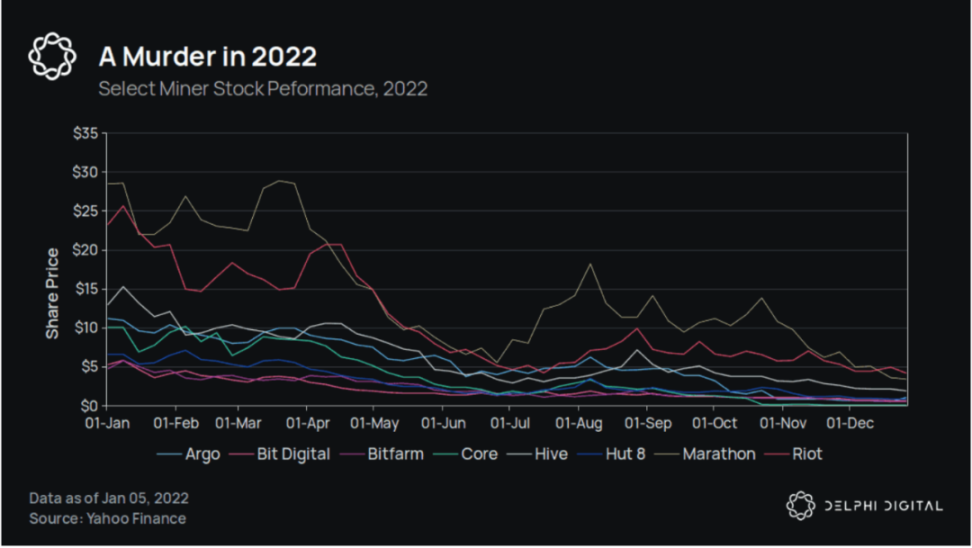Click the 01-Dec x-axis tick label

845,423
